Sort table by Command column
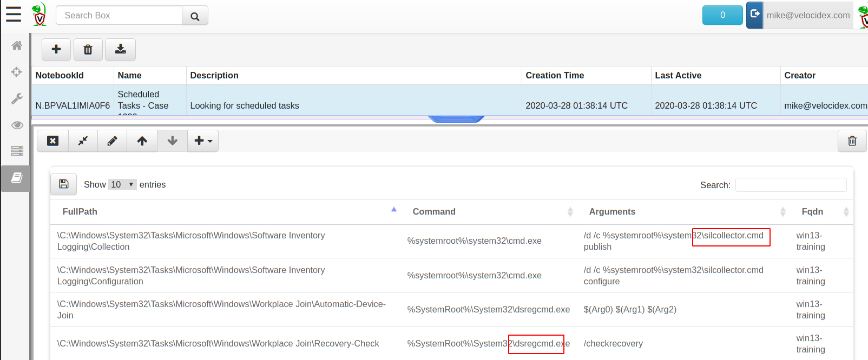868x360 pixels. tap(434, 211)
